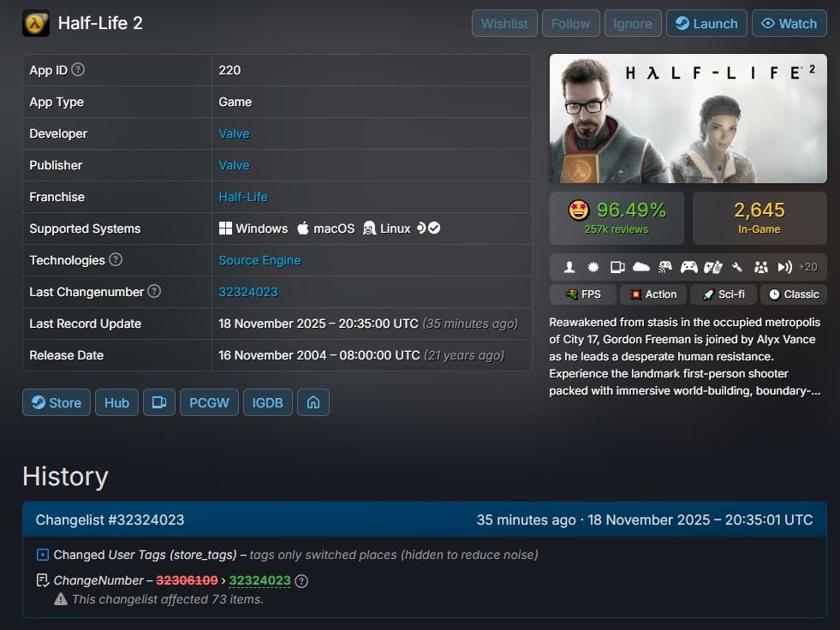Toggle Follow for Half-Life 2
This screenshot has width=840, height=630.
click(570, 23)
